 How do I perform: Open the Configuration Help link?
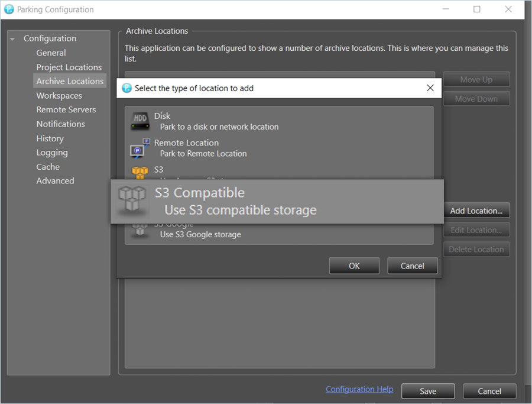pyautogui.click(x=359, y=389)
